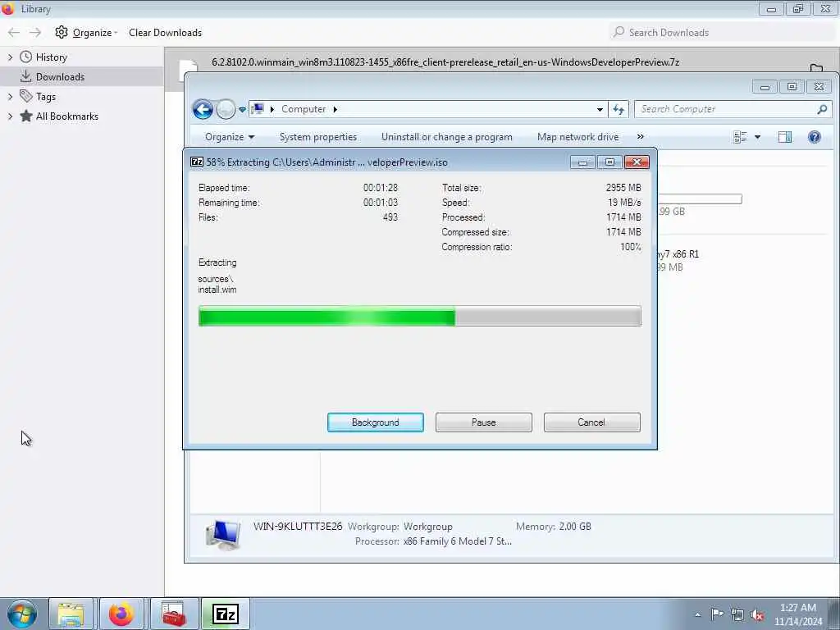Select Computer breadcrumb in address bar
Image resolution: width=840 pixels, height=630 pixels.
point(304,109)
